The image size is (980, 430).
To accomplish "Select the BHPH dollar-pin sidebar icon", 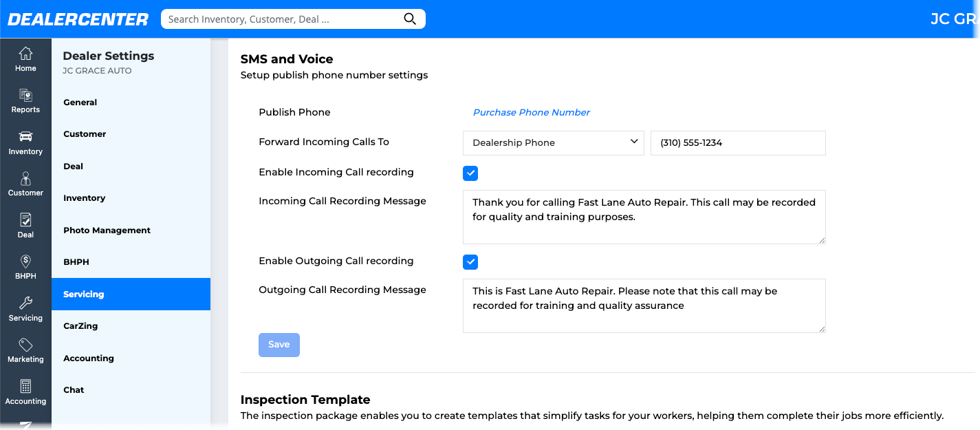I will pyautogui.click(x=25, y=267).
